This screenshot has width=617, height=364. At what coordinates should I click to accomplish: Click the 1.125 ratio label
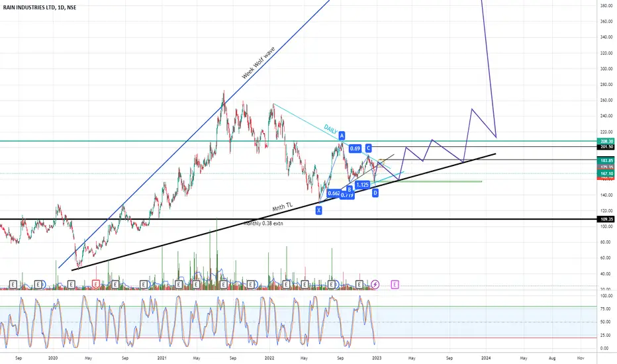coord(362,185)
